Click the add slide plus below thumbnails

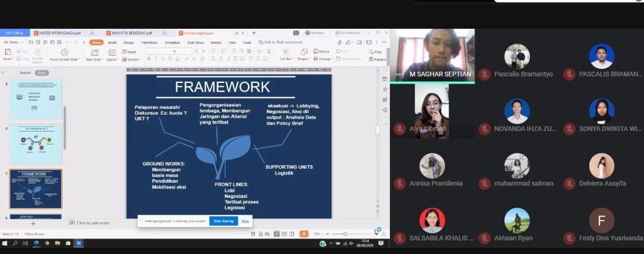(x=33, y=224)
